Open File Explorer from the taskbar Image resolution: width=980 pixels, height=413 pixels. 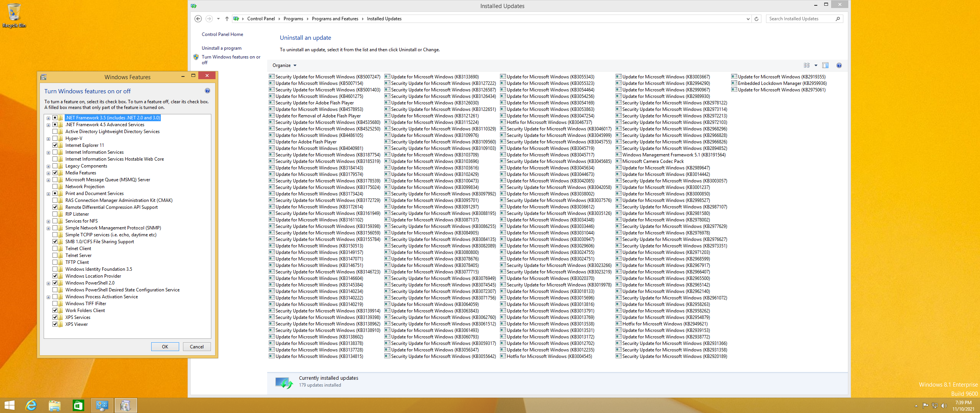click(55, 405)
